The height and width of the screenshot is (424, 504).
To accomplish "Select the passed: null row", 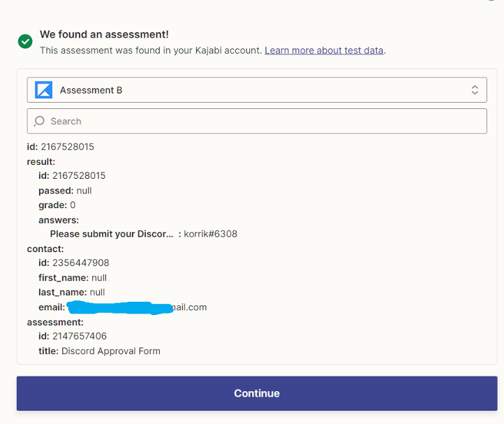I will (x=65, y=191).
